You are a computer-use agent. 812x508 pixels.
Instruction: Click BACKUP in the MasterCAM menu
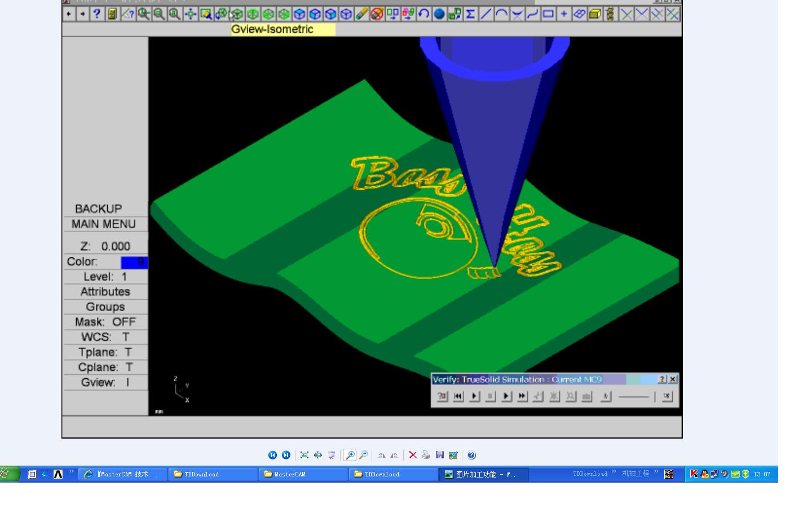98,209
